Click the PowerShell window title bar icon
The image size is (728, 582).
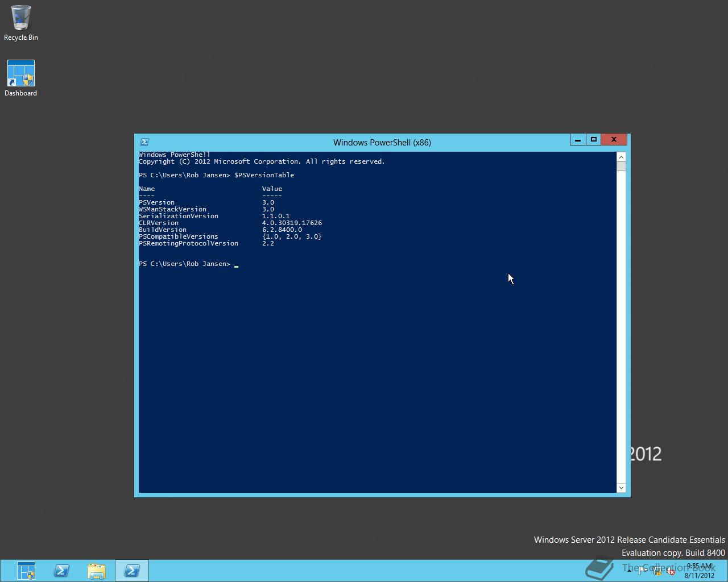(144, 142)
